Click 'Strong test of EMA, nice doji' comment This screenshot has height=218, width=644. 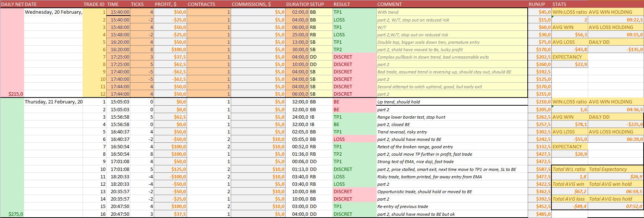452,161
